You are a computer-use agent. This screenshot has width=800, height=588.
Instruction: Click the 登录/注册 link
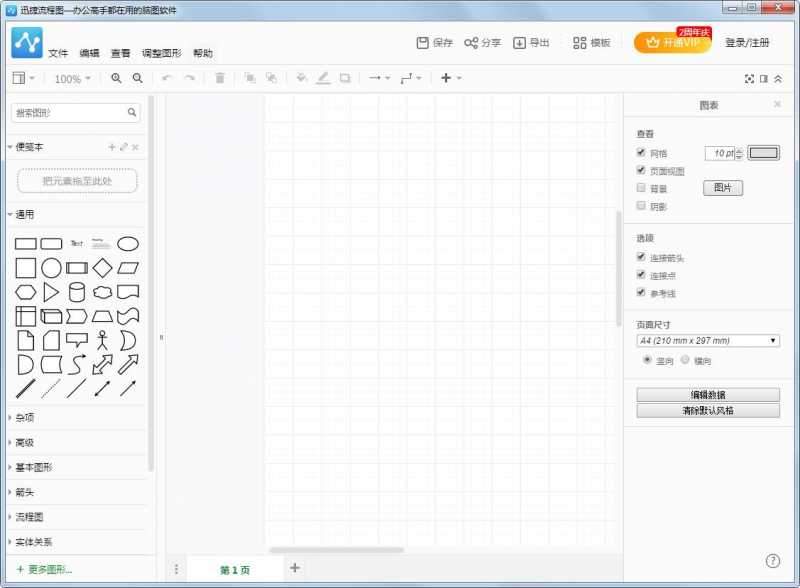click(746, 44)
